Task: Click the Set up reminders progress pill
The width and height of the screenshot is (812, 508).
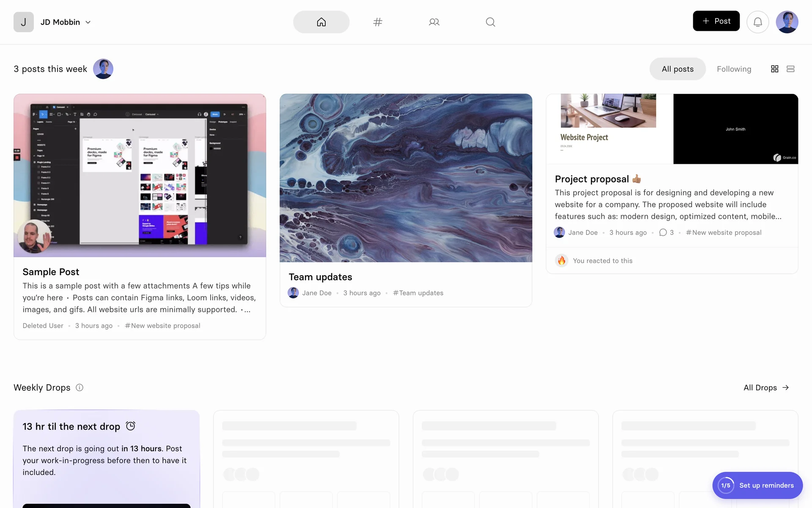Action: (x=757, y=485)
